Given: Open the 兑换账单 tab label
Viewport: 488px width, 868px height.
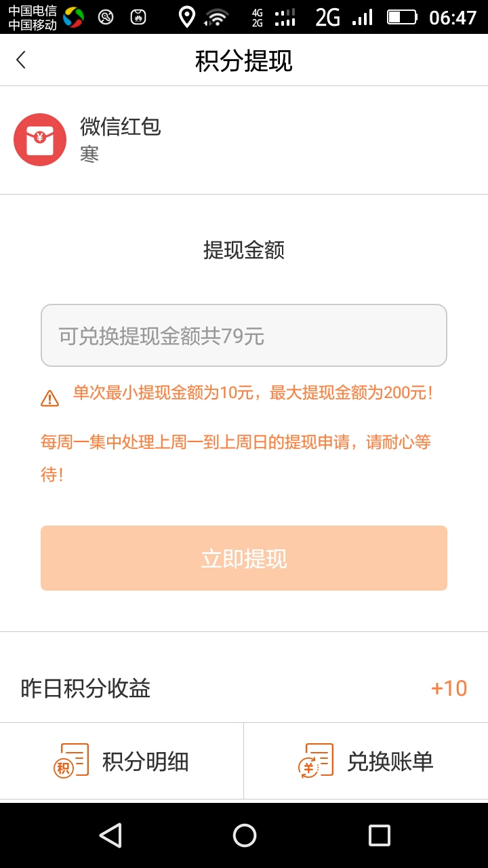Looking at the screenshot, I should tap(390, 762).
